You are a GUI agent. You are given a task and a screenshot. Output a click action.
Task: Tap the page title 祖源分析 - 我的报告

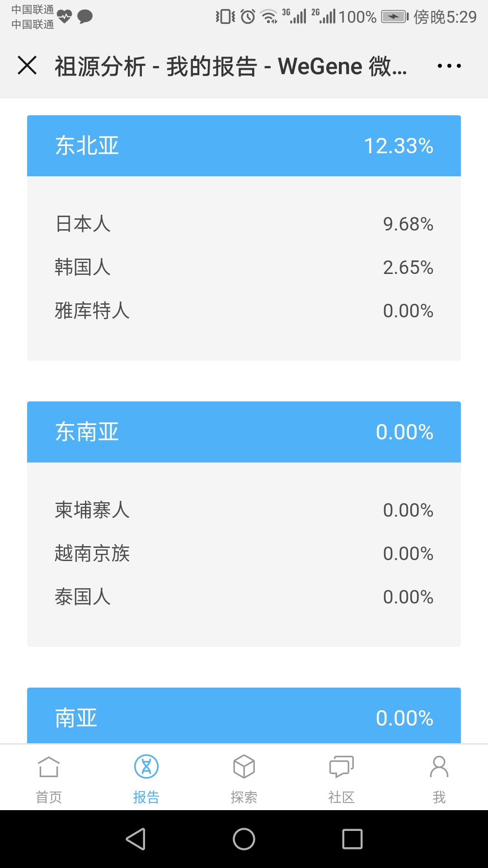[x=156, y=66]
